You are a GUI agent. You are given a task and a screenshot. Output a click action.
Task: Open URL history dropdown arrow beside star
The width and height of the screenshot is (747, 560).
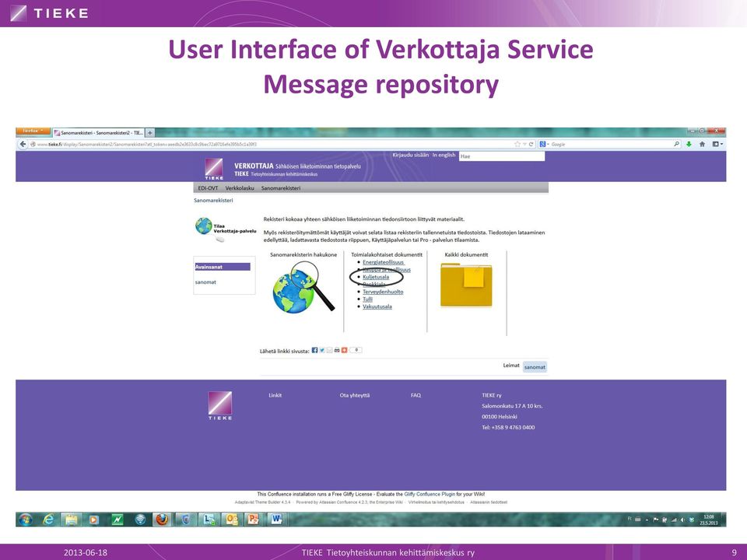coord(524,144)
